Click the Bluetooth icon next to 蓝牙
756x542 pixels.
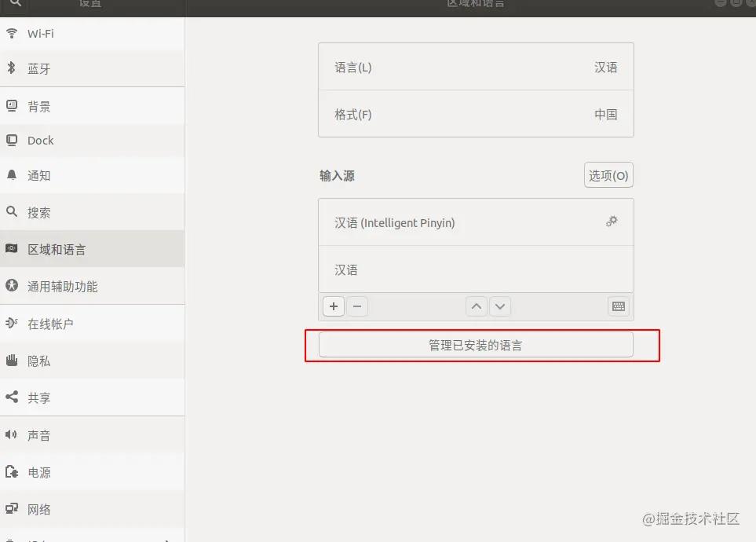12,68
